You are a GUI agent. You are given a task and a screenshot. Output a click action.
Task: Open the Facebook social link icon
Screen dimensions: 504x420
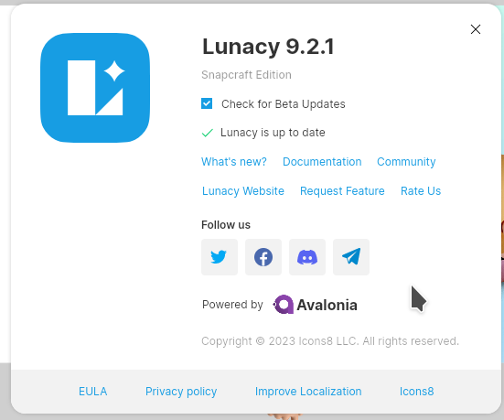(x=263, y=257)
